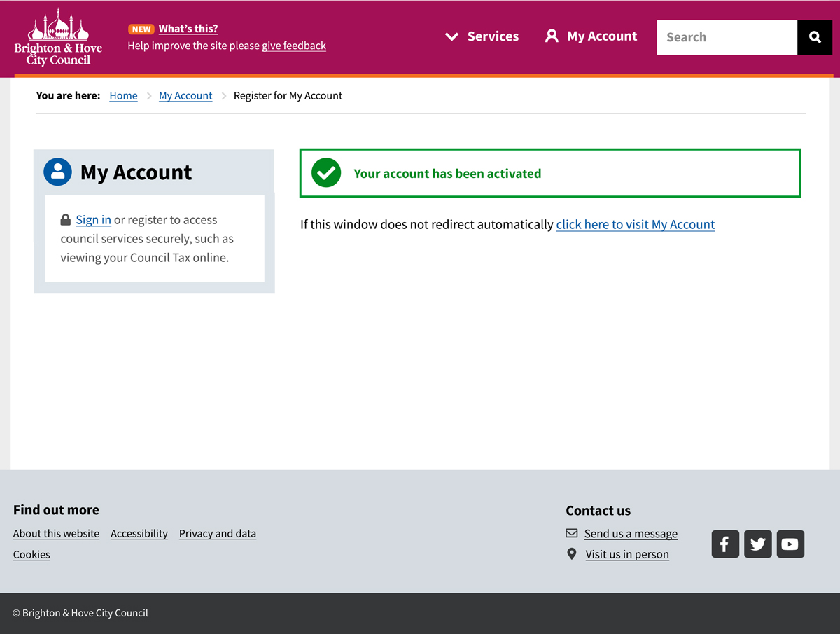Image resolution: width=840 pixels, height=634 pixels.
Task: Click "Privacy and data" in footer
Action: 218,534
